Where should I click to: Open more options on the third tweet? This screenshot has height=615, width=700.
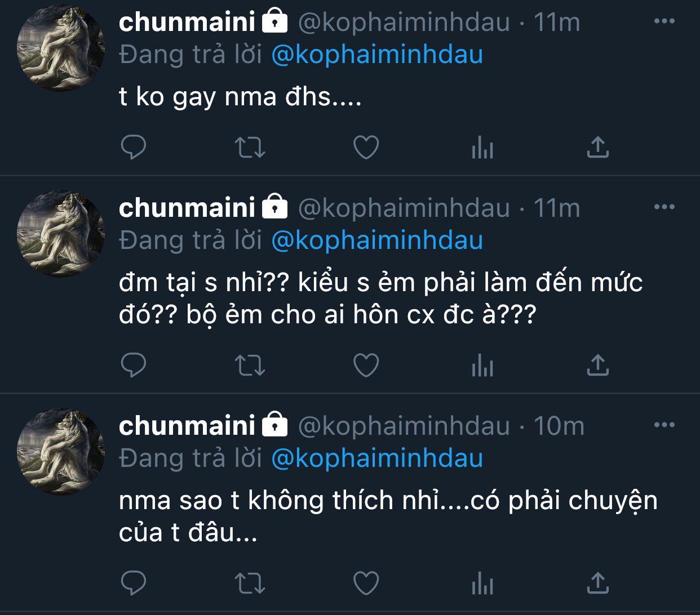tap(664, 425)
